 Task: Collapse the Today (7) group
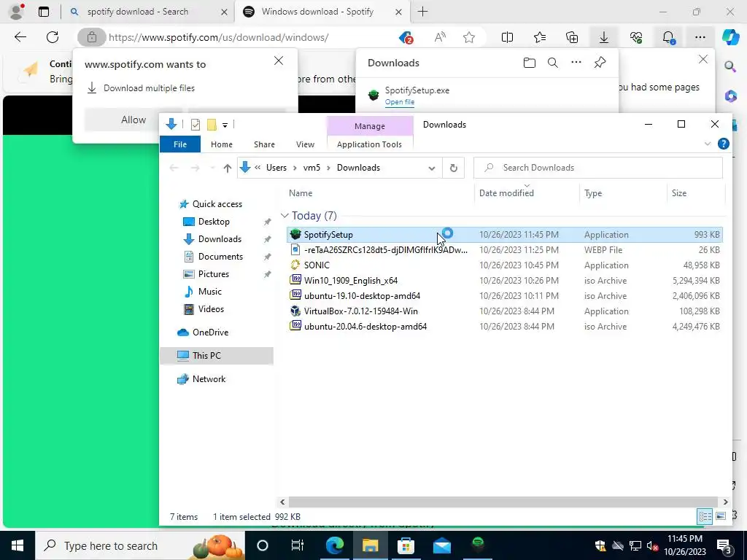point(285,216)
